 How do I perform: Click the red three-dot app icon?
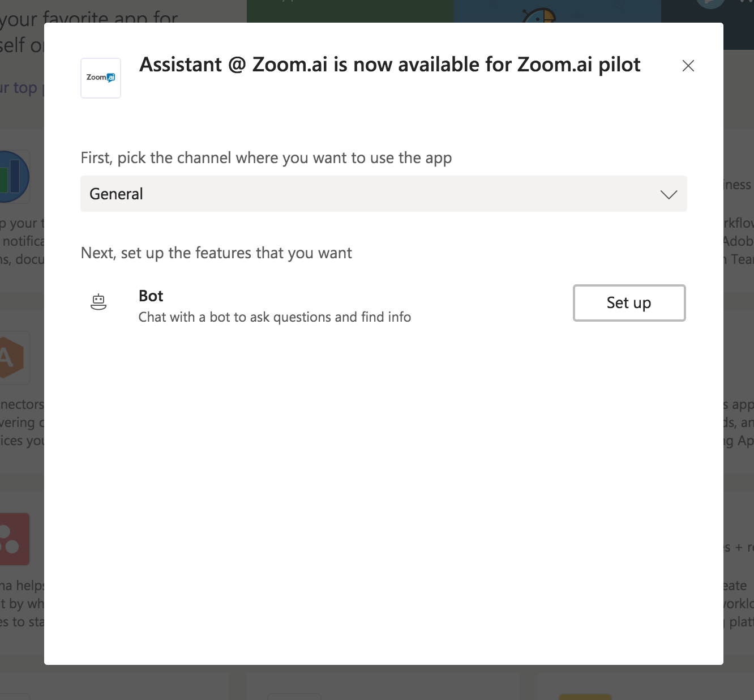pyautogui.click(x=14, y=539)
